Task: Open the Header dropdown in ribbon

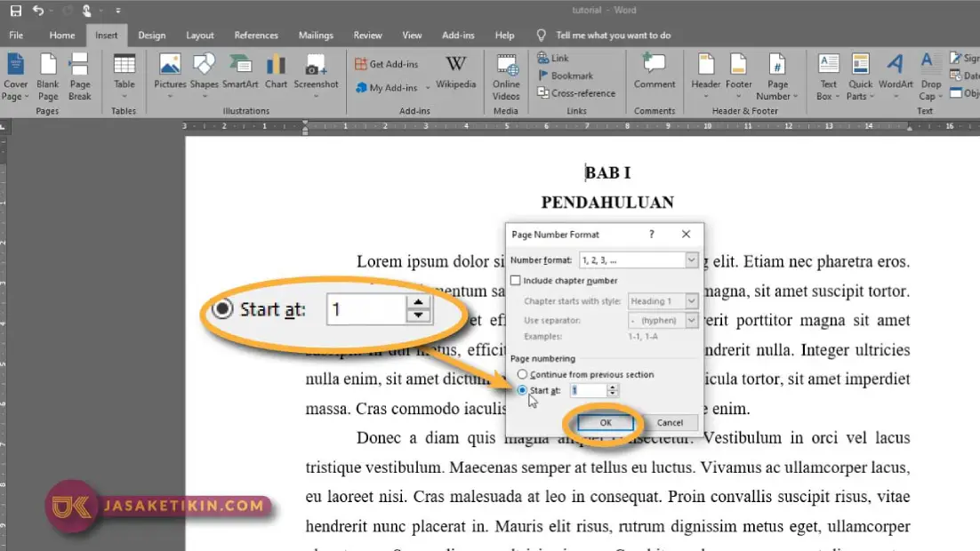Action: 706,76
